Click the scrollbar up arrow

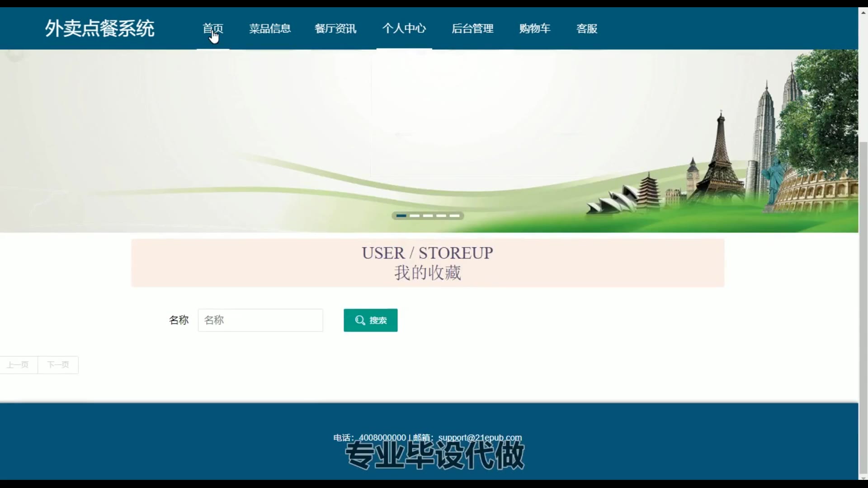[x=863, y=12]
